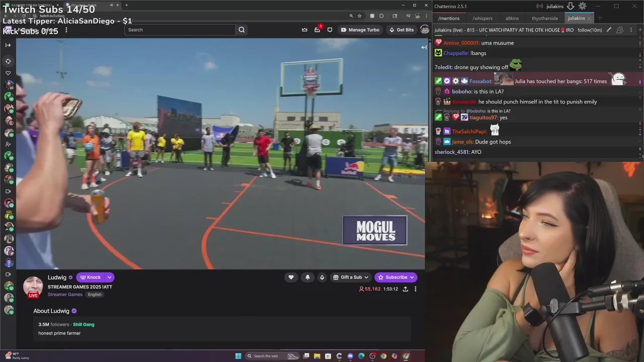Click the taskbar Search the web box
Viewport: 644px width, 362px height.
[273, 356]
